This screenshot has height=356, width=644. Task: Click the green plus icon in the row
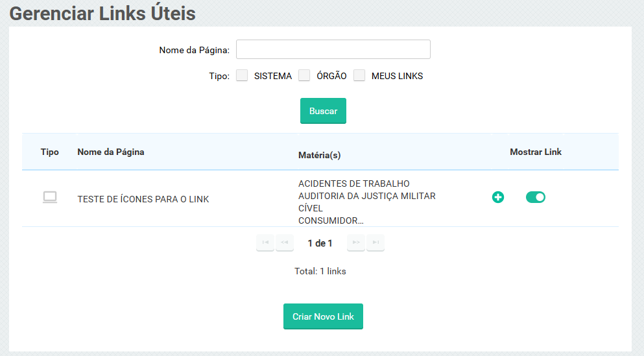click(x=498, y=197)
